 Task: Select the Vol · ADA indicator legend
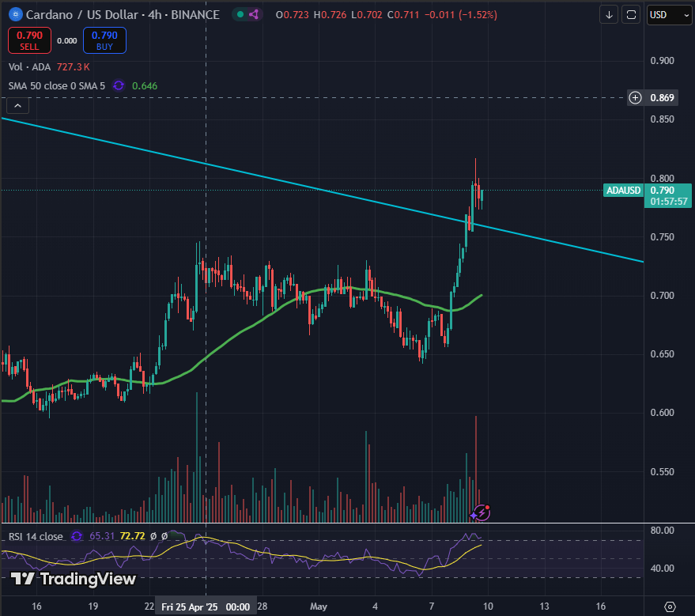click(29, 67)
